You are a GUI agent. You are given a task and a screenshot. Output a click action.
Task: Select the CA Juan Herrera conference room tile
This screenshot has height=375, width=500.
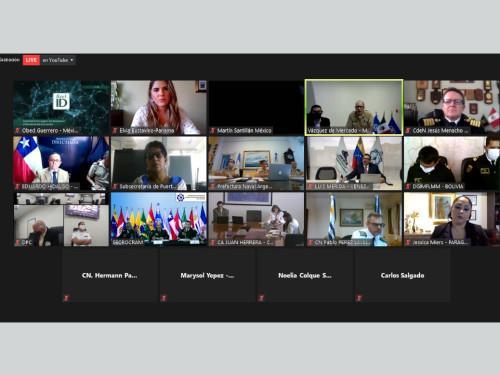tap(256, 219)
